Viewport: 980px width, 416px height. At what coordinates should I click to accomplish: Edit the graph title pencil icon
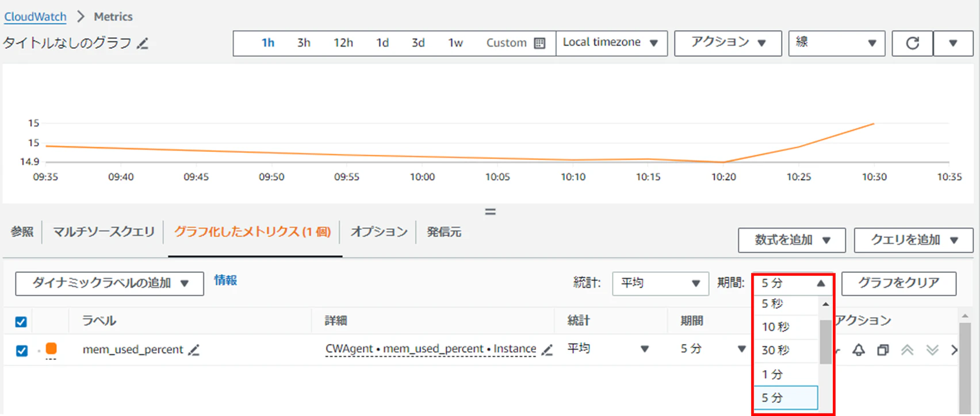point(143,43)
